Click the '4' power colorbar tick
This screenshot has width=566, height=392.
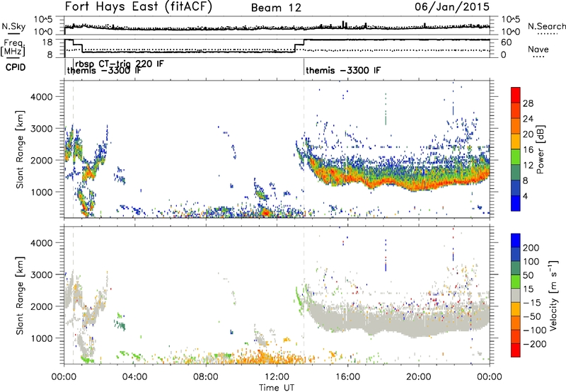(525, 196)
